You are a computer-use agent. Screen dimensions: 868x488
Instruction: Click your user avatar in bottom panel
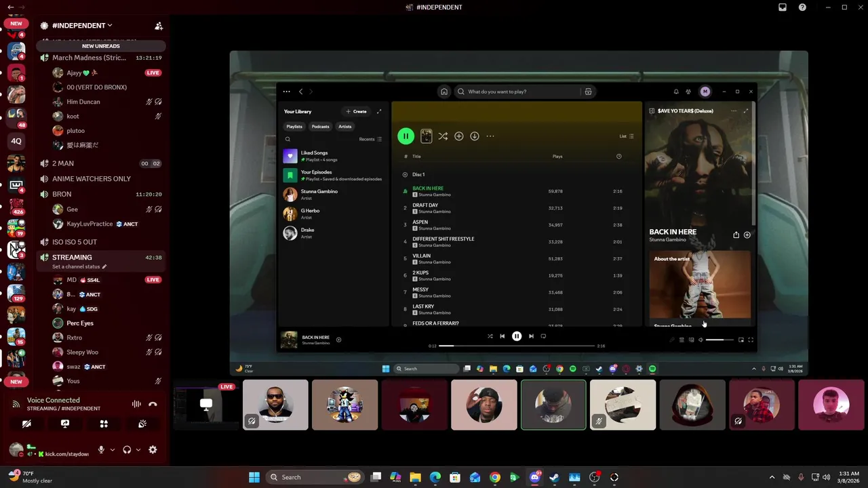coord(16,449)
